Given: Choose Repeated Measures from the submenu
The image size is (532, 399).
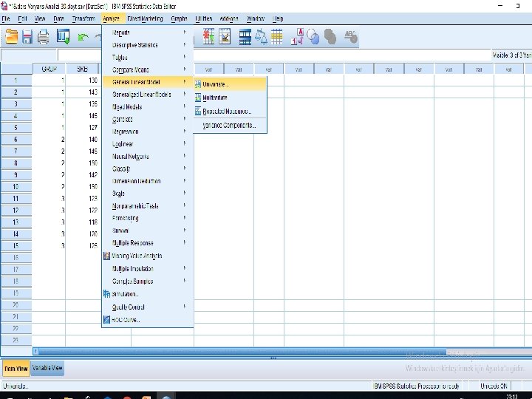Looking at the screenshot, I should [230, 112].
